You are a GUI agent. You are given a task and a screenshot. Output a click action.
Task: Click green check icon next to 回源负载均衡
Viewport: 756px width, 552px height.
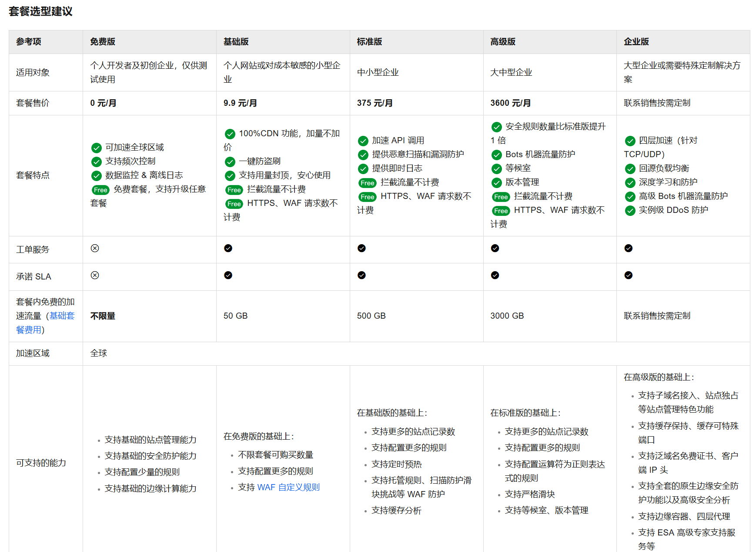tap(630, 169)
